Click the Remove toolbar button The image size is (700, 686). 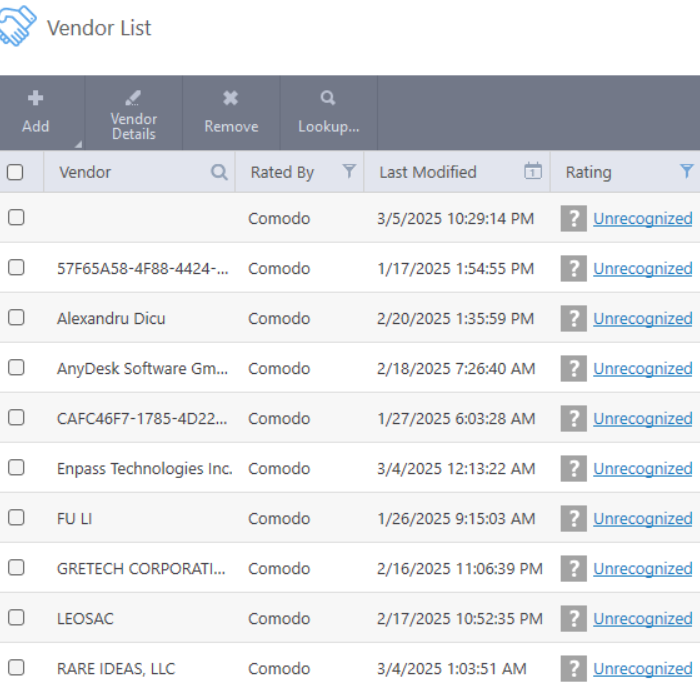click(x=231, y=112)
